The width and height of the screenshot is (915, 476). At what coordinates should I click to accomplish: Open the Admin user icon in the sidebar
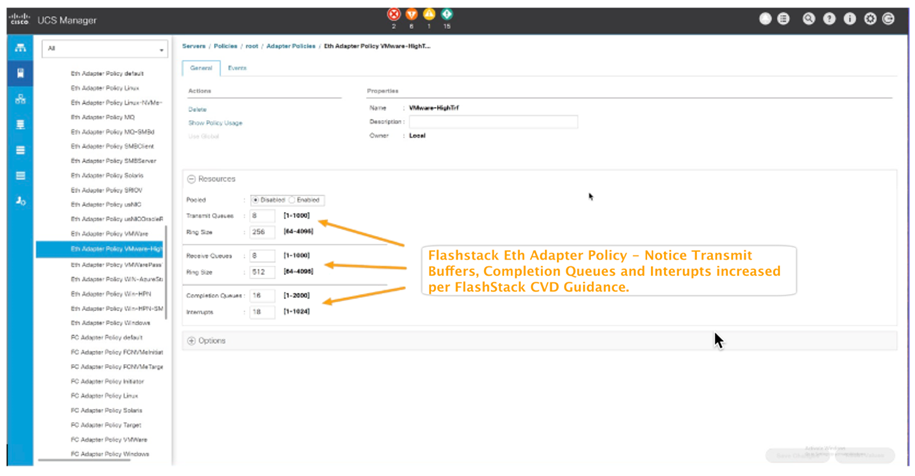[20, 201]
